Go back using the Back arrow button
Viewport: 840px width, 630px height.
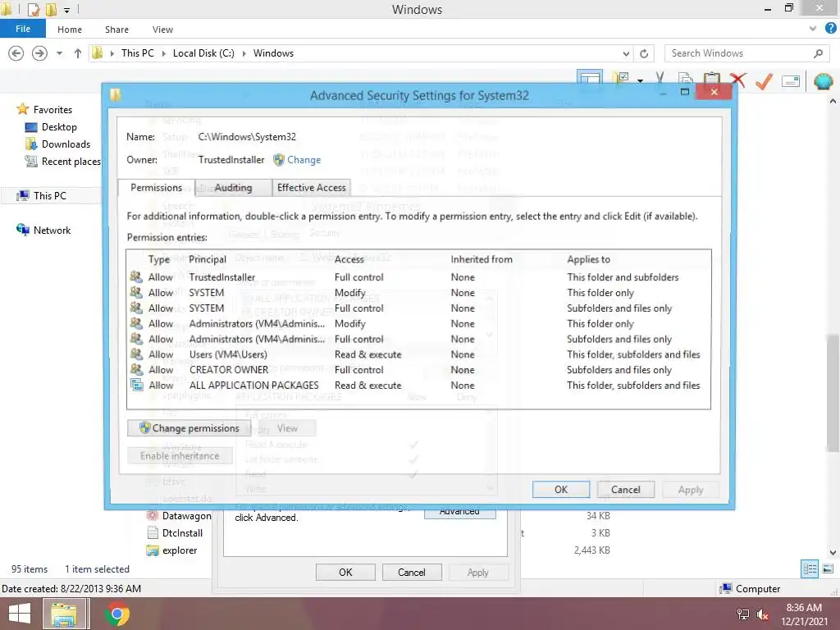point(16,53)
